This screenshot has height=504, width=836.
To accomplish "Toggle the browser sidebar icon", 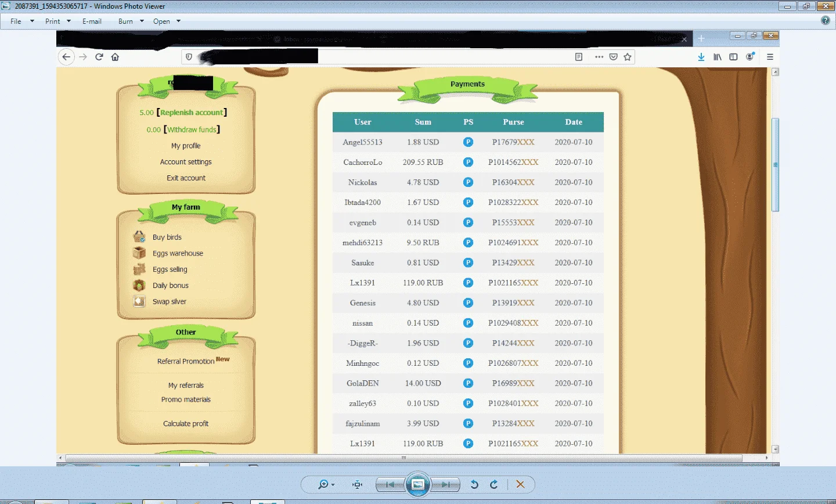I will tap(734, 57).
